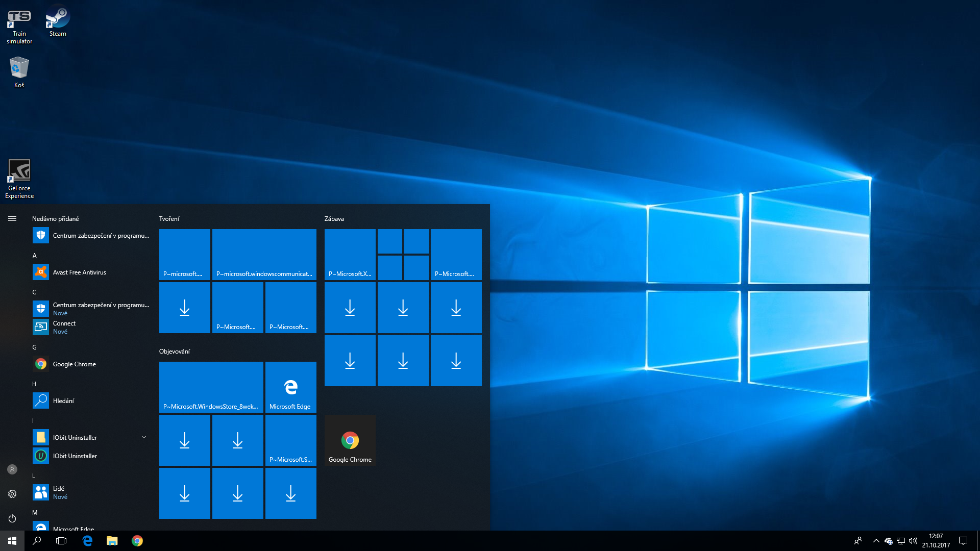Image resolution: width=980 pixels, height=551 pixels.
Task: Open the Microsoft Edge tile
Action: 291,387
